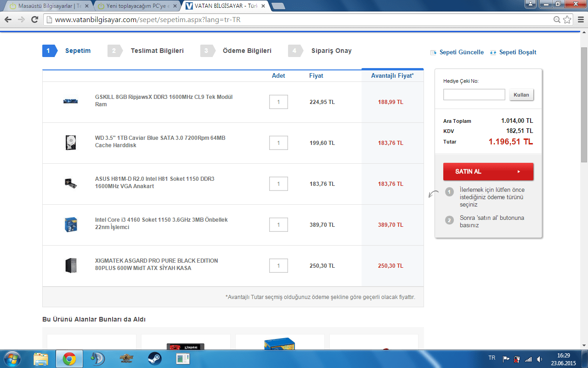Screen dimensions: 588x368
Task: Open ASUS H81M-D R2.0 product link
Action: [155, 183]
